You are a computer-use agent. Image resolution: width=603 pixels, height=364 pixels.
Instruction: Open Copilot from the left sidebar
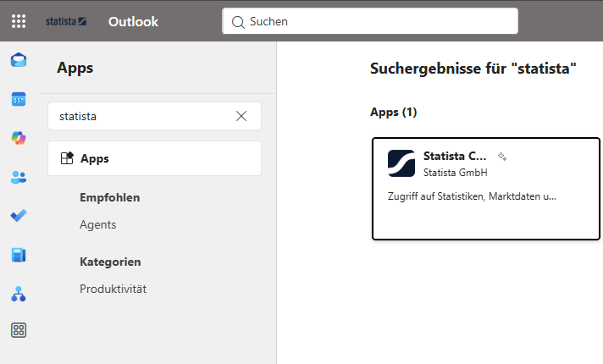pyautogui.click(x=19, y=138)
